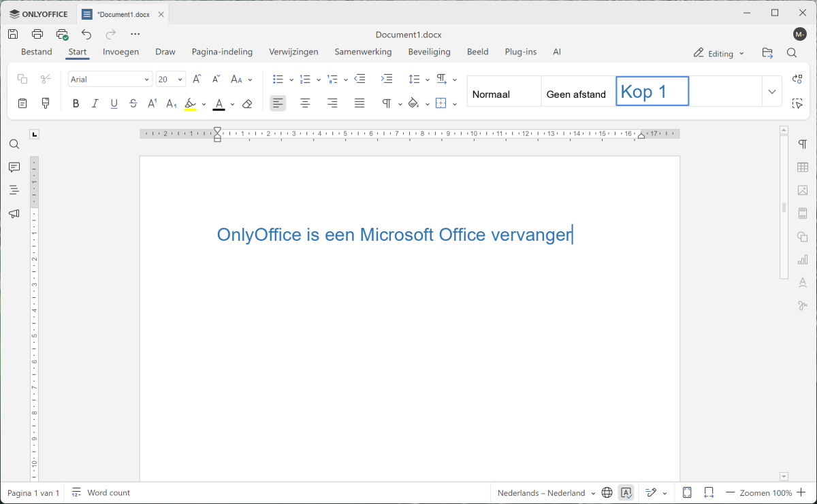Open table settings in right sidebar
817x504 pixels.
click(x=803, y=167)
